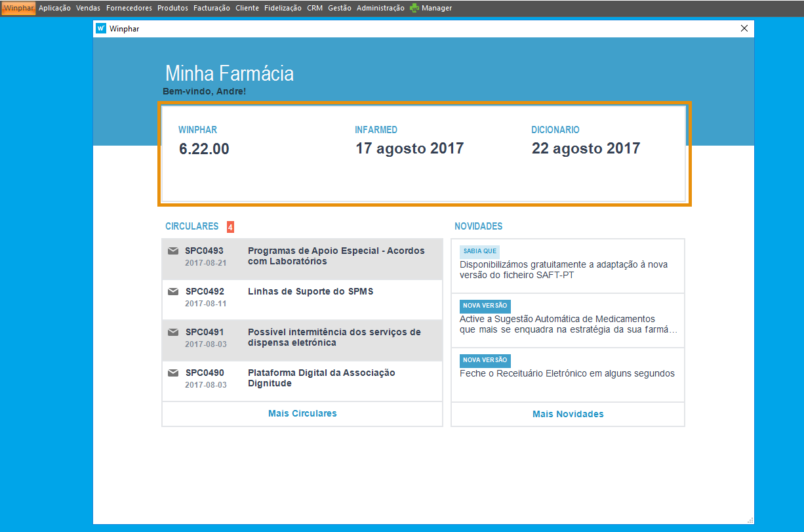Click the envelope icon beside SPC0491
Viewport: 804px width, 532px height.
(173, 332)
